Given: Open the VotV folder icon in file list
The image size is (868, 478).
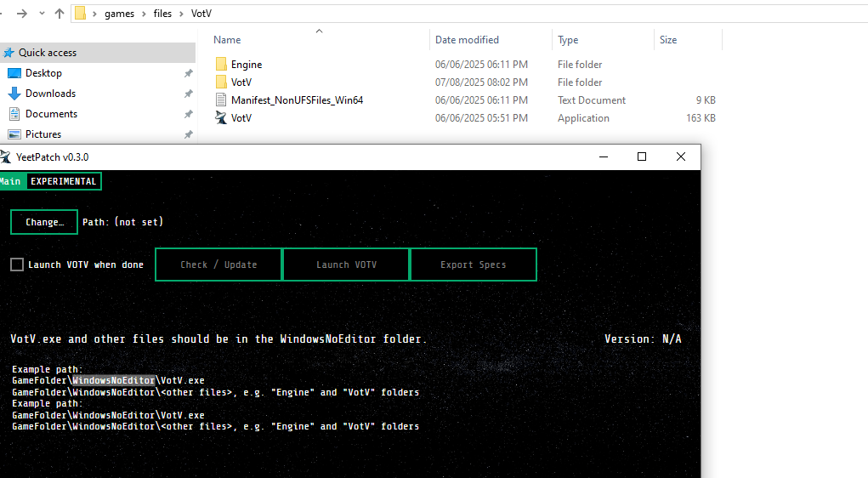Looking at the screenshot, I should (x=221, y=82).
